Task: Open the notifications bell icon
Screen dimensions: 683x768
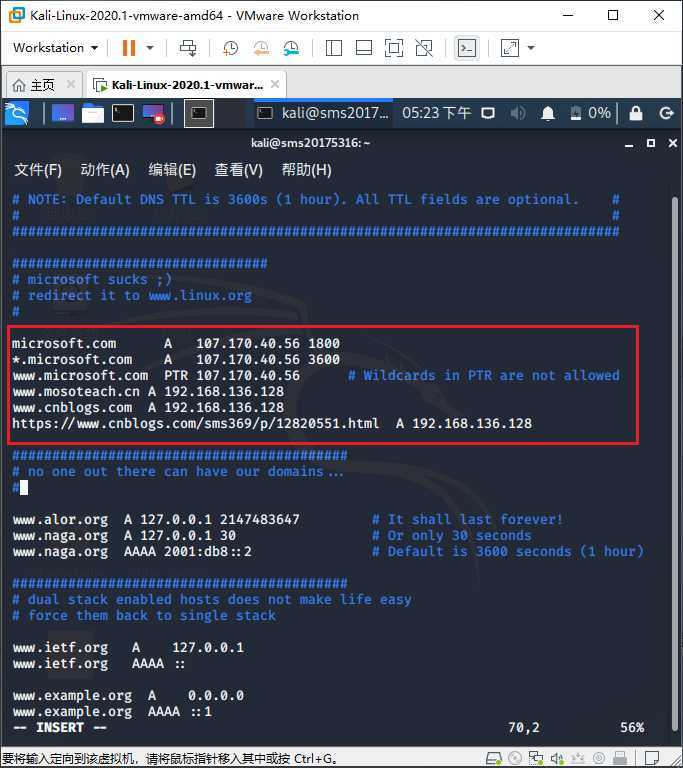Action: 548,114
